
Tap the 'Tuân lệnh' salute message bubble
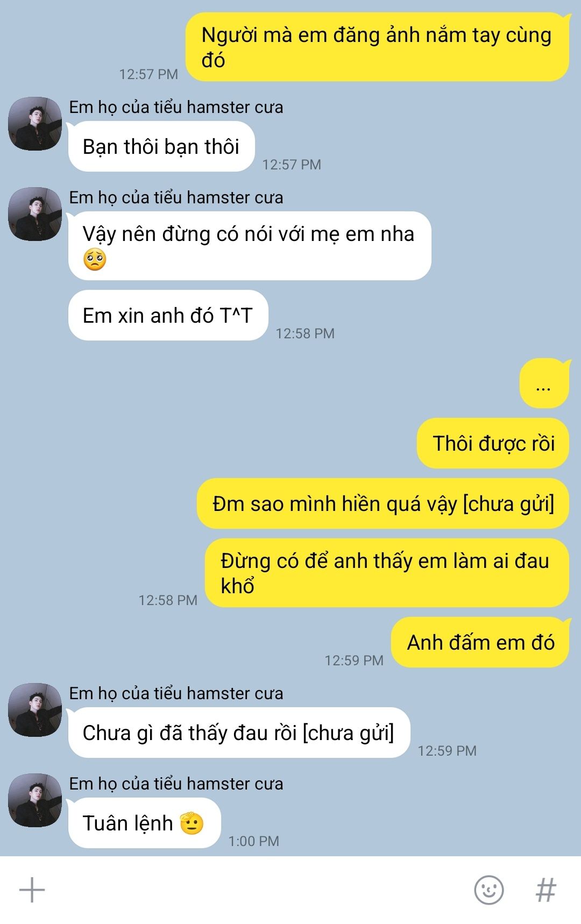(144, 823)
